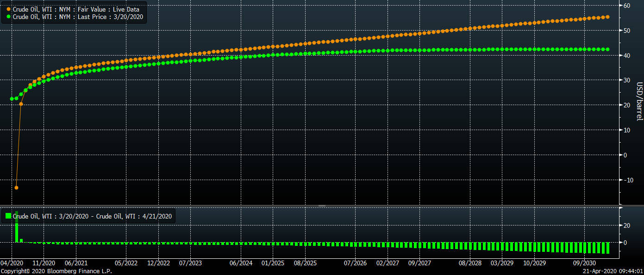Click the green square spread legend marker

8,216
